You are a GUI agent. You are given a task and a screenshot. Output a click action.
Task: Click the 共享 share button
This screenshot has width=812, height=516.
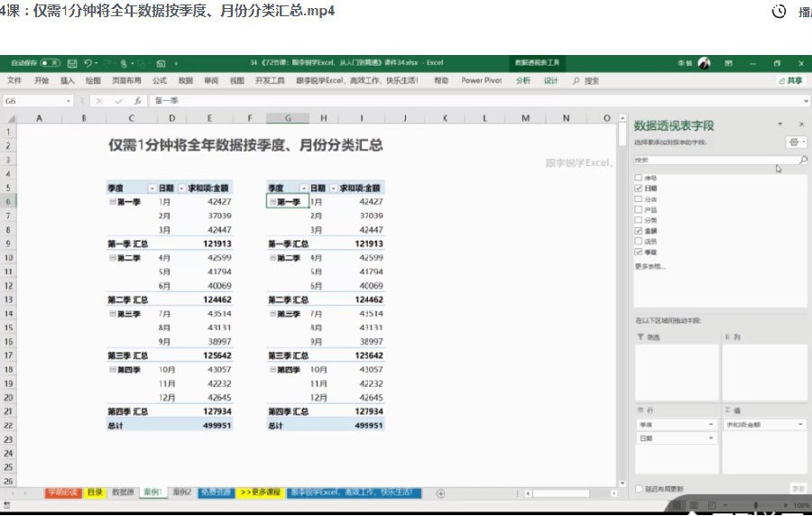[x=790, y=80]
